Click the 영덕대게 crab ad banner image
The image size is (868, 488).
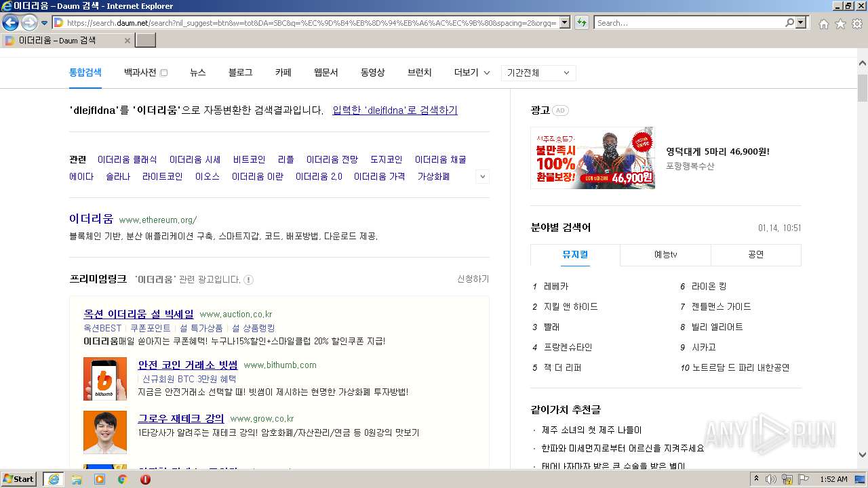(593, 158)
